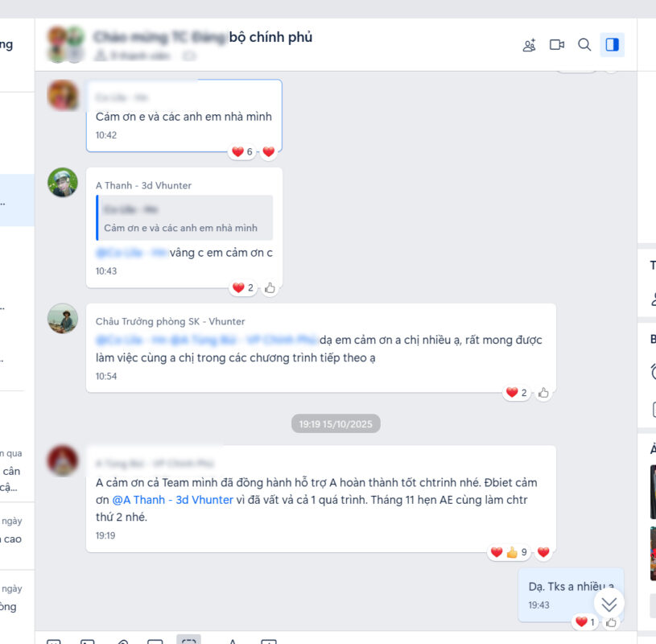Toggle the conversation info side panel
This screenshot has width=656, height=644.
(612, 45)
